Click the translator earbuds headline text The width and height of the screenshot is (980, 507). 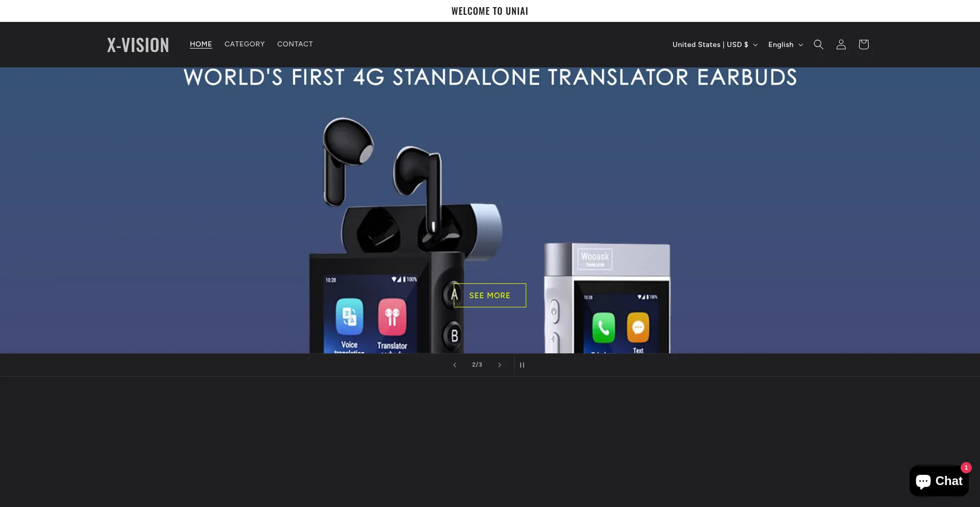point(490,78)
